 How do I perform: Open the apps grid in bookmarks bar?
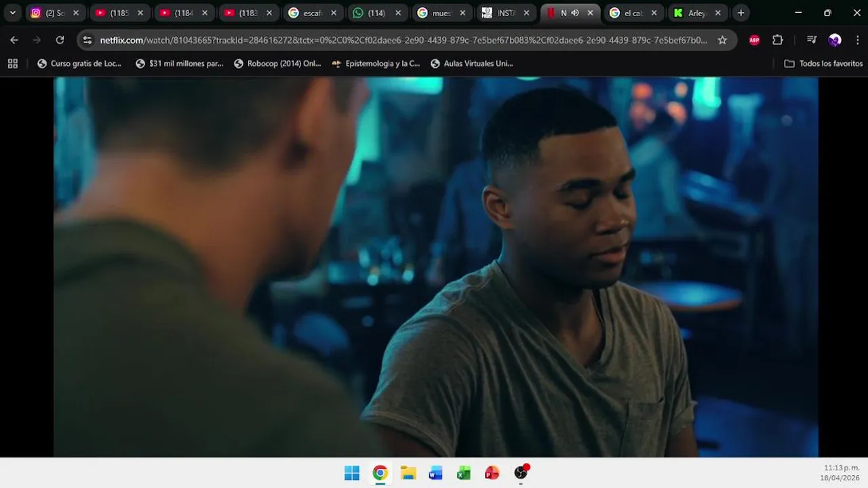coord(12,63)
